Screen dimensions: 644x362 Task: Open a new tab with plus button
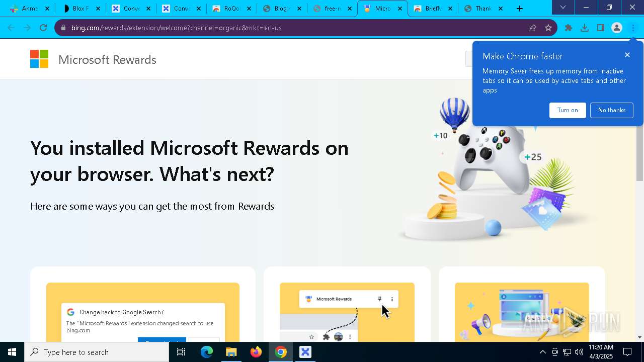click(520, 9)
